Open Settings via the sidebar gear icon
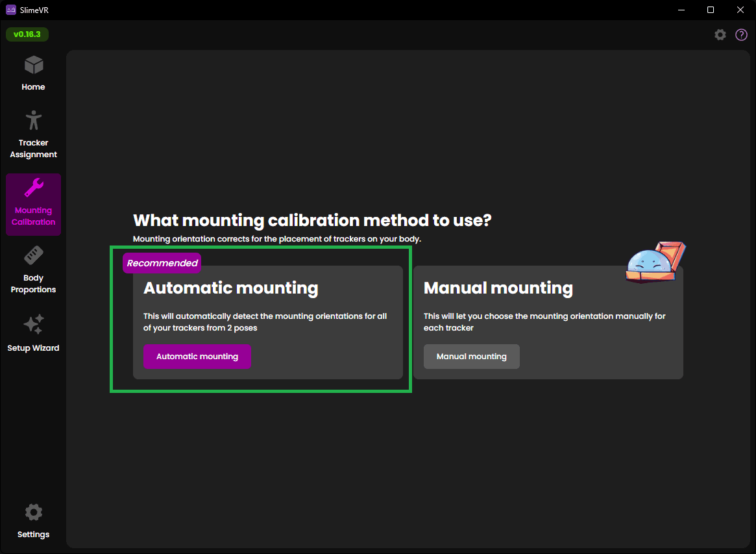The image size is (756, 554). click(x=33, y=512)
